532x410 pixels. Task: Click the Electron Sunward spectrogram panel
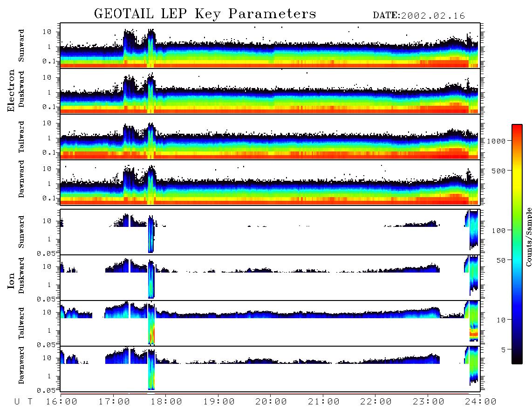[x=270, y=46]
